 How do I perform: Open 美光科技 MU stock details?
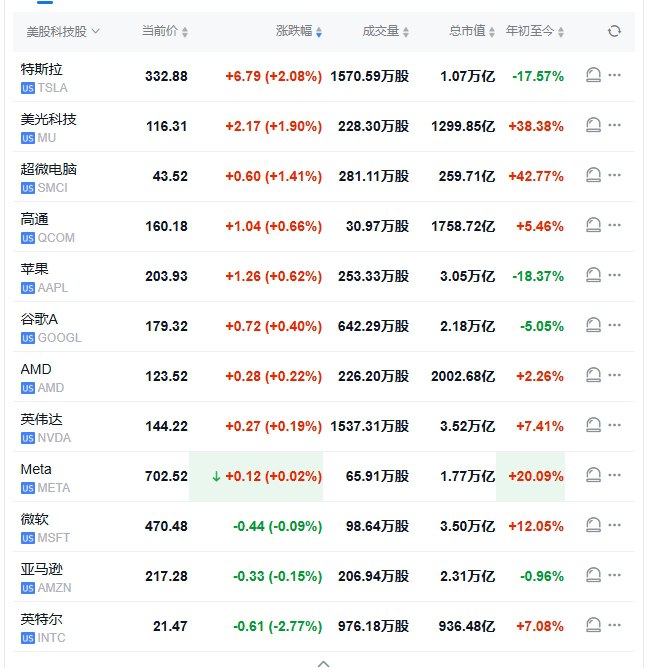(x=49, y=128)
